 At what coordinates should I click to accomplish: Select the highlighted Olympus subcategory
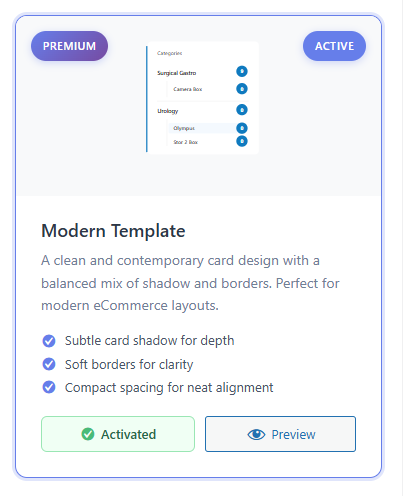pos(184,128)
